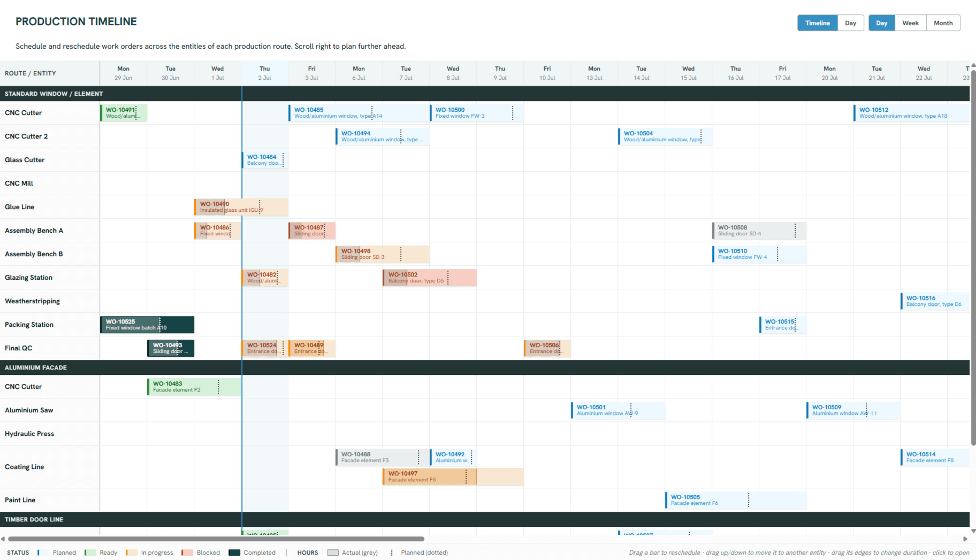976x560 pixels.
Task: Click the horizontal scrollbar thumb
Action: (216, 539)
